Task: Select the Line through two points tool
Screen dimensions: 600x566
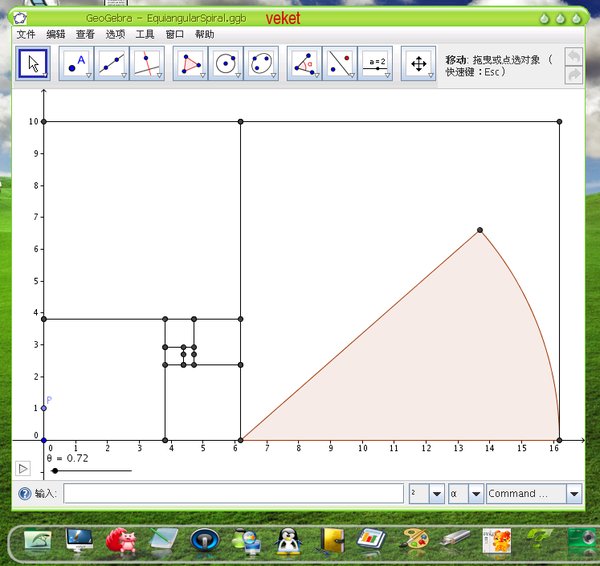Action: click(x=112, y=63)
